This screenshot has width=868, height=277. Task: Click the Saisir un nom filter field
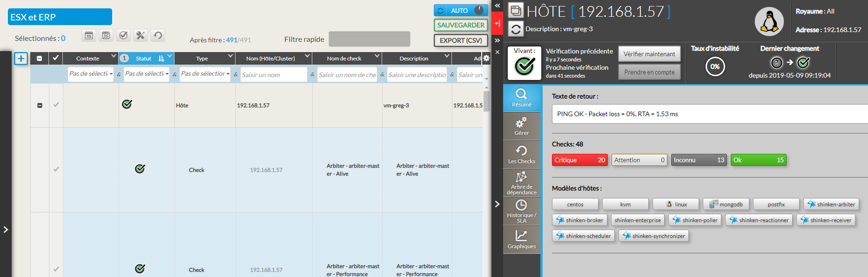274,74
